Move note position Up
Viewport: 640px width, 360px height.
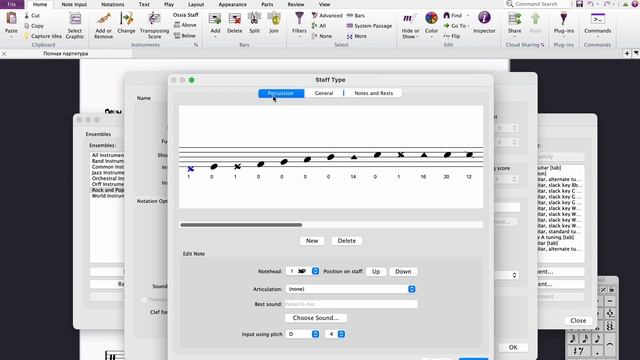click(376, 271)
